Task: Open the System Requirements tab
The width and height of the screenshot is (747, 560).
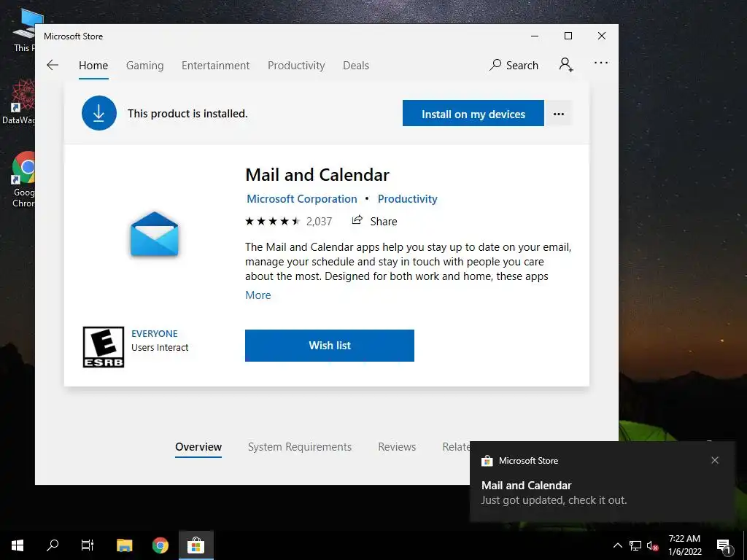Action: pos(300,447)
